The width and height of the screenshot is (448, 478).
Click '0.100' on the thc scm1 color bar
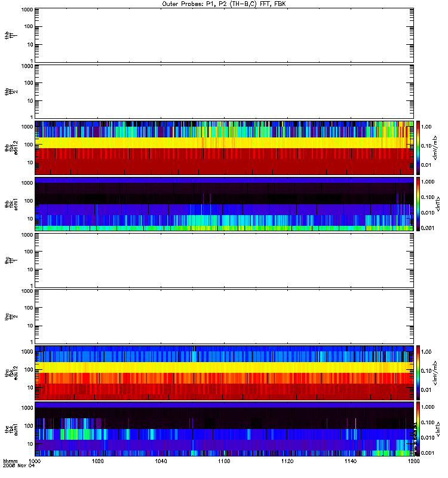pyautogui.click(x=428, y=422)
